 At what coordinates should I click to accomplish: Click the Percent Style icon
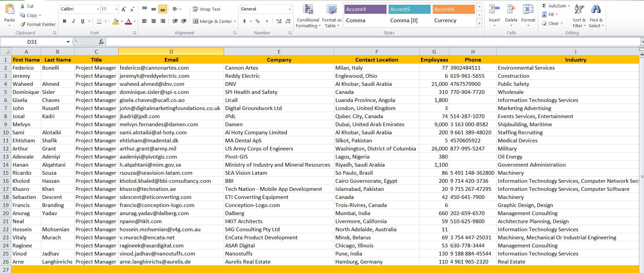click(257, 21)
